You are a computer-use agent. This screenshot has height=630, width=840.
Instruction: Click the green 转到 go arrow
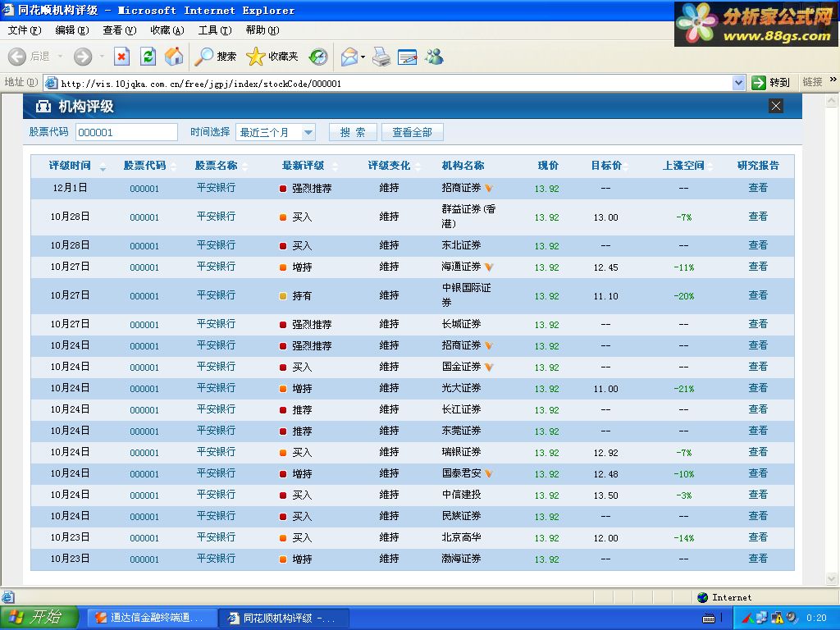point(759,83)
